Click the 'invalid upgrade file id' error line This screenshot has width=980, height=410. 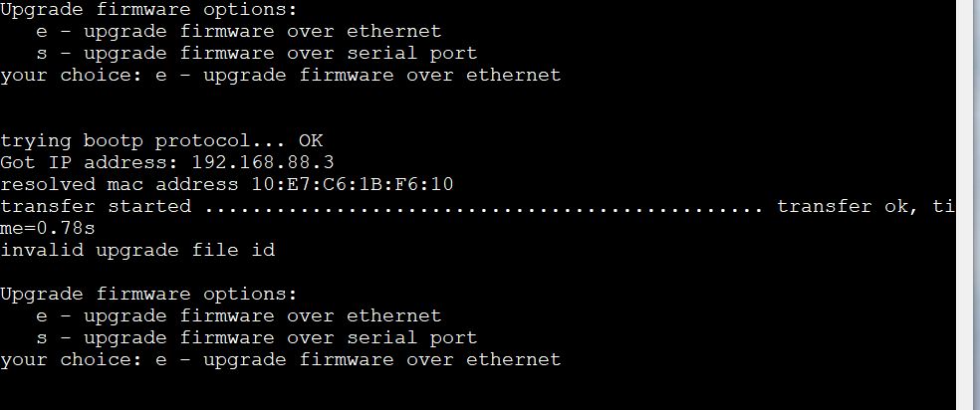click(x=137, y=251)
